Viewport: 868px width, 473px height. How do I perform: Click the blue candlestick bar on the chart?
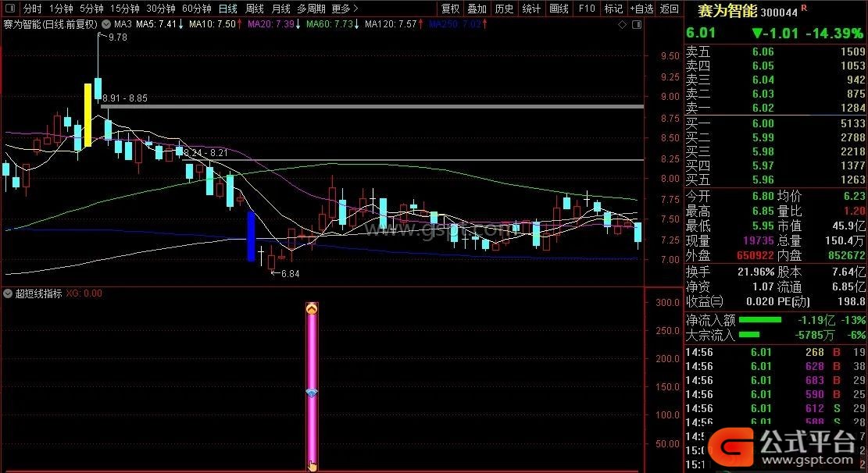(x=251, y=236)
